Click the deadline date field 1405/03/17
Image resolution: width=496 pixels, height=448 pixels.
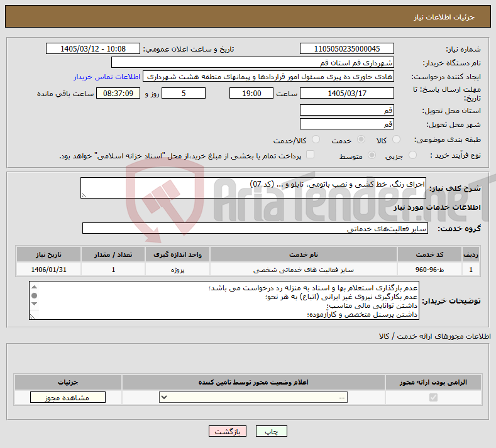tap(346, 93)
